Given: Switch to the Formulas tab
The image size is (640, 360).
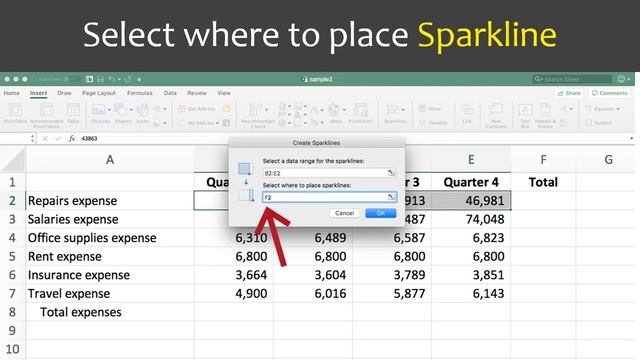Looking at the screenshot, I should pos(140,93).
